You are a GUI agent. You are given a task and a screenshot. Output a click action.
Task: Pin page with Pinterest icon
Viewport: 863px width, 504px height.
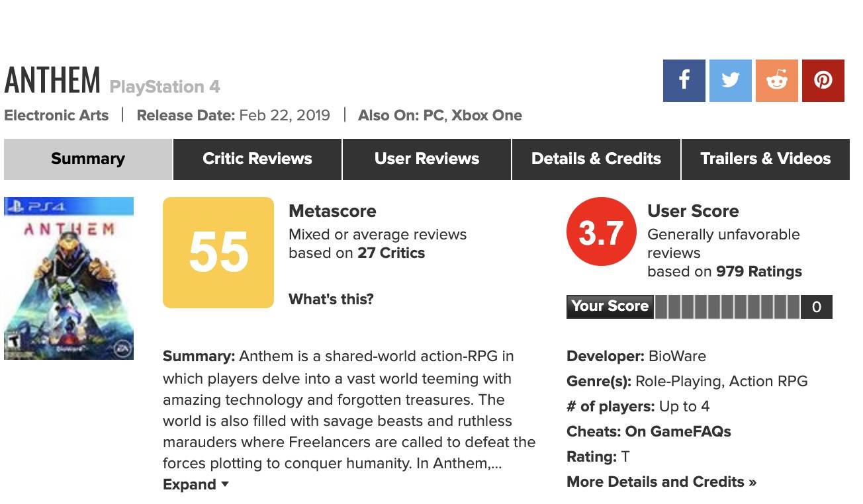[823, 81]
